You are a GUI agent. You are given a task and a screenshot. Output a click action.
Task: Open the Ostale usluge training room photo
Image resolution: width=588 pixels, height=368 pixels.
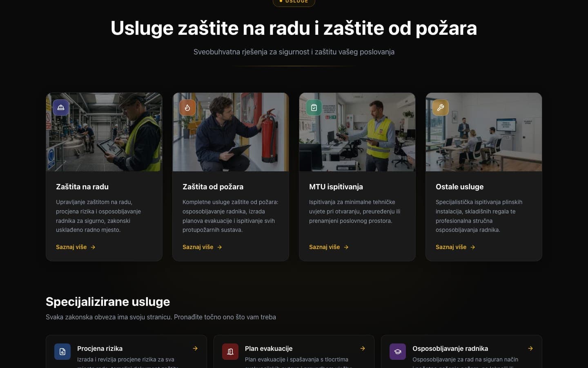(484, 132)
